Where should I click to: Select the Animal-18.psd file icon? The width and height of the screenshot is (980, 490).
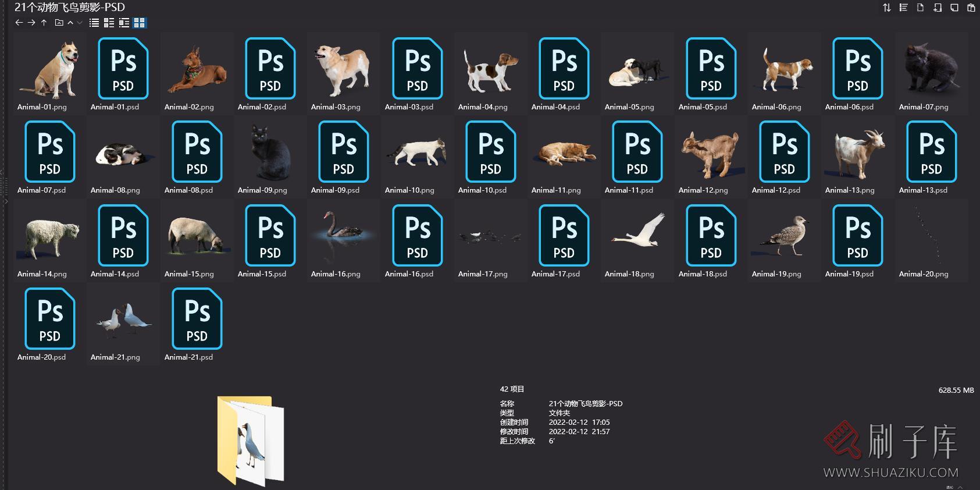[711, 236]
